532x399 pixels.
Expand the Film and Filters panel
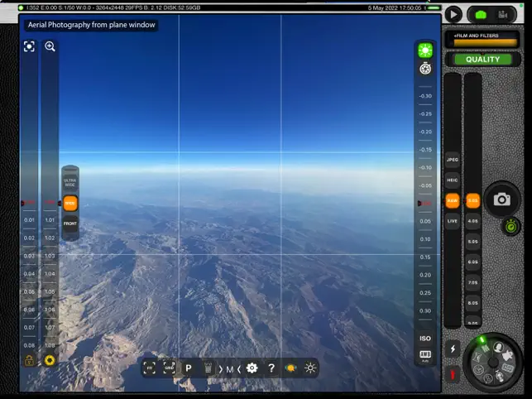tap(482, 39)
